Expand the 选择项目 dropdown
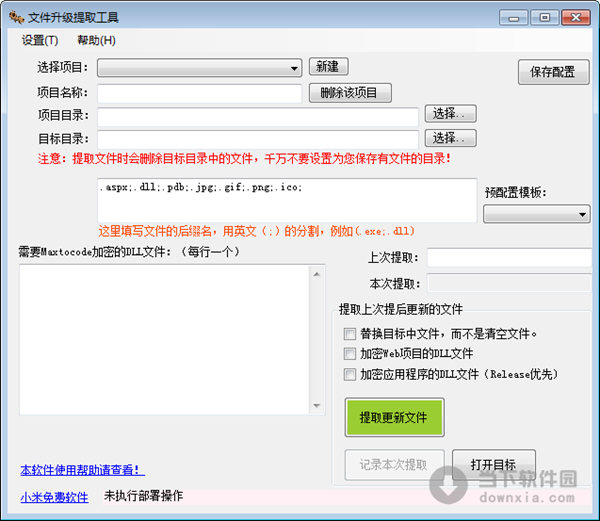 tap(199, 68)
